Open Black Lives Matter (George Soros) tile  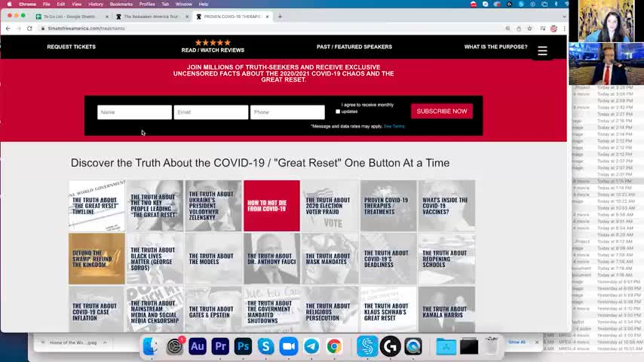(155, 259)
